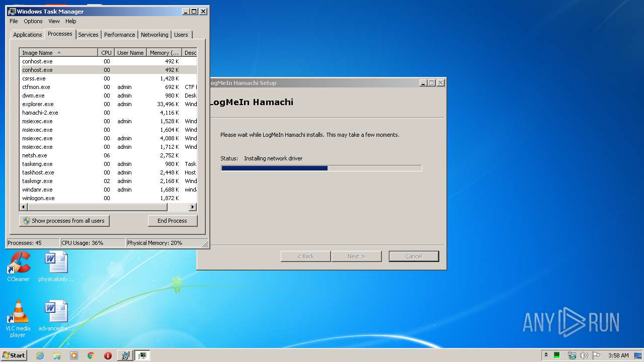Click CPU Usage: 36% status bar
The width and height of the screenshot is (644, 362).
[x=93, y=243]
